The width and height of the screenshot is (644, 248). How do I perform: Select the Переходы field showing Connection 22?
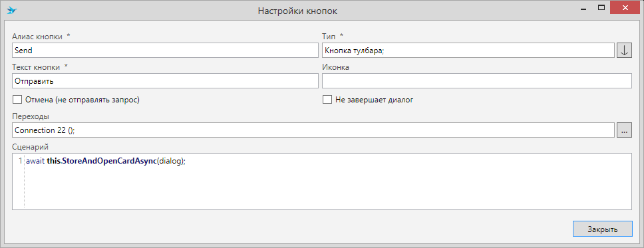[x=313, y=130]
